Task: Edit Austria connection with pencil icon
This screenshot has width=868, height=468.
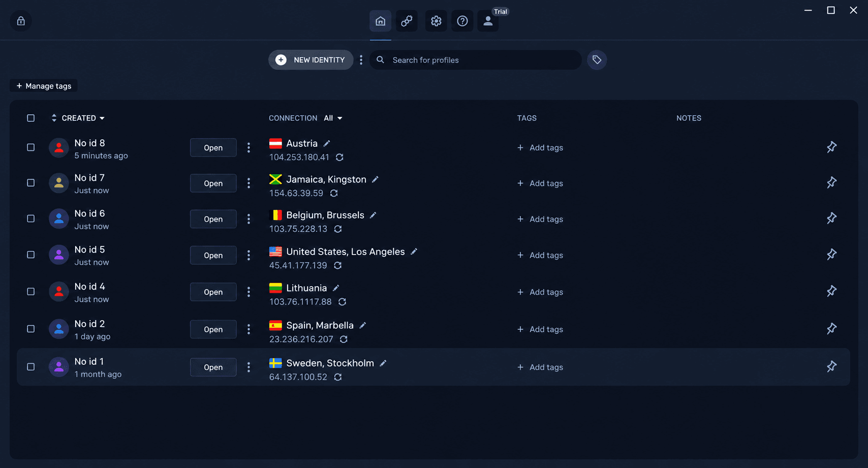Action: [327, 143]
